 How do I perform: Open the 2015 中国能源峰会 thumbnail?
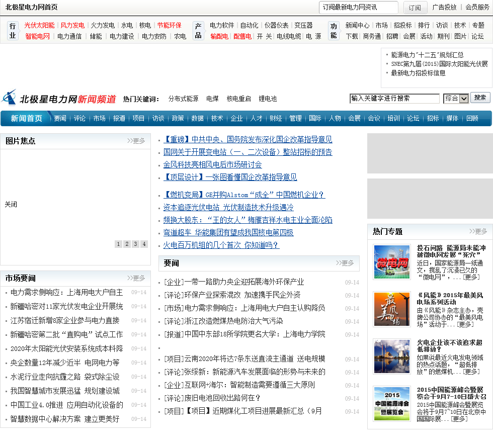(x=392, y=403)
